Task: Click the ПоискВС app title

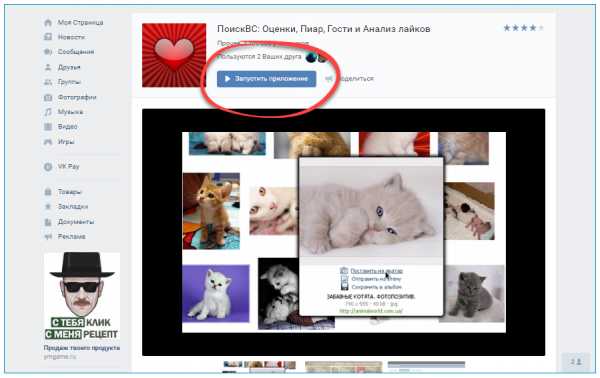Action: (x=323, y=29)
